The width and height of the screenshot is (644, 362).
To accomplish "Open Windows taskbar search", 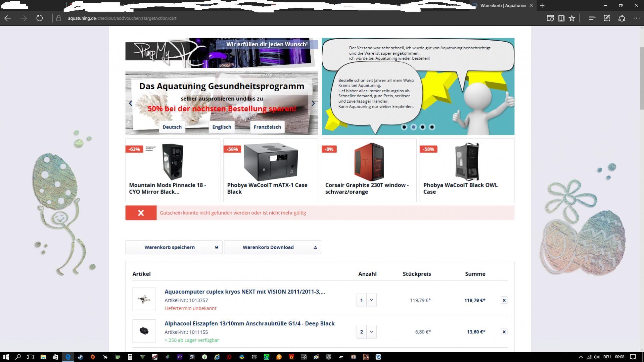I will point(18,357).
